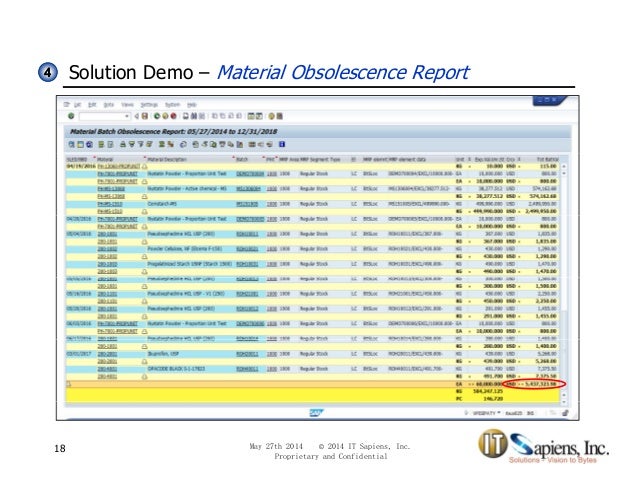Select the KG total value 584,247.125

click(x=487, y=391)
